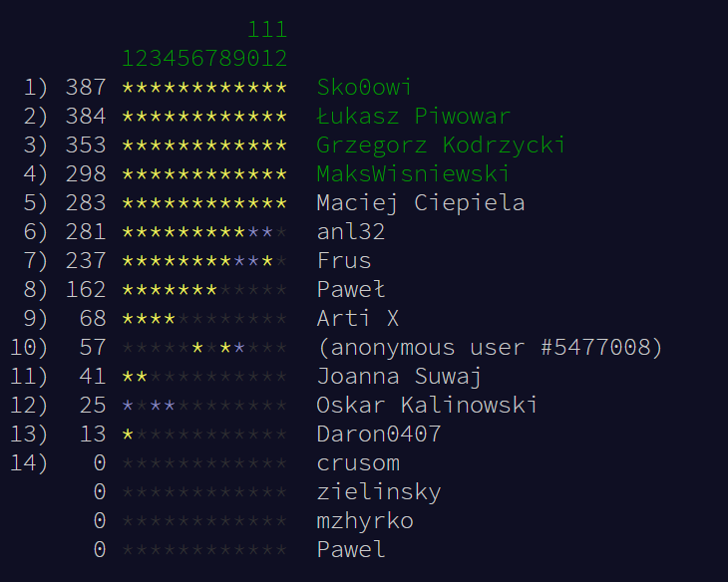Click Paweł's gold stars with score 162
This screenshot has width=728, height=582.
(170, 290)
